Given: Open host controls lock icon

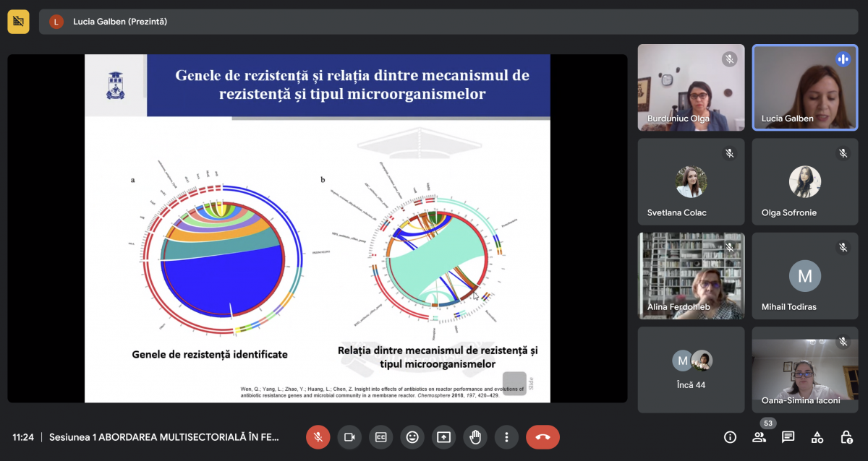Looking at the screenshot, I should 846,437.
